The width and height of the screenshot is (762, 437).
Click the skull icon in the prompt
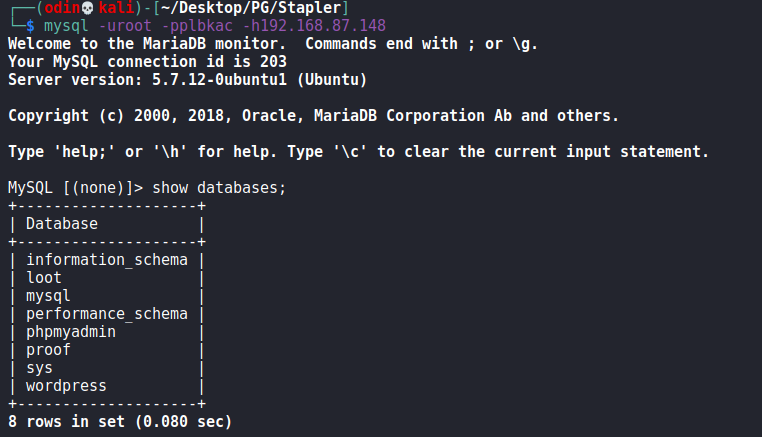87,8
